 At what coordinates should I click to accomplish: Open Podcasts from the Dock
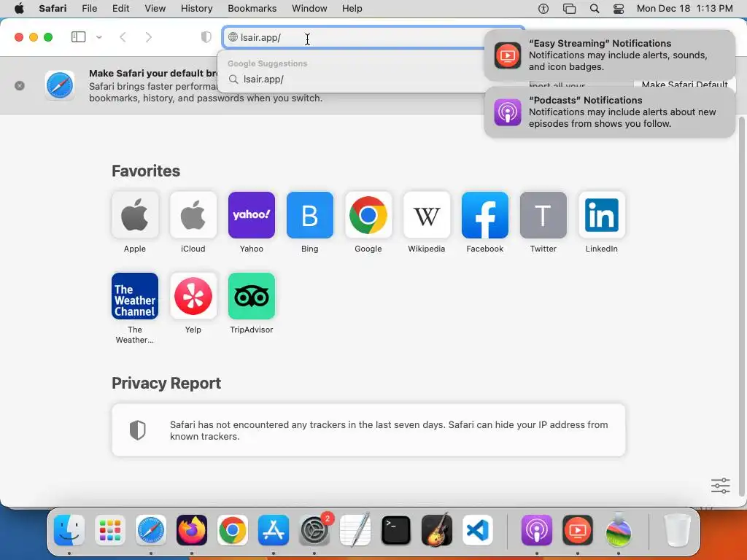click(537, 530)
